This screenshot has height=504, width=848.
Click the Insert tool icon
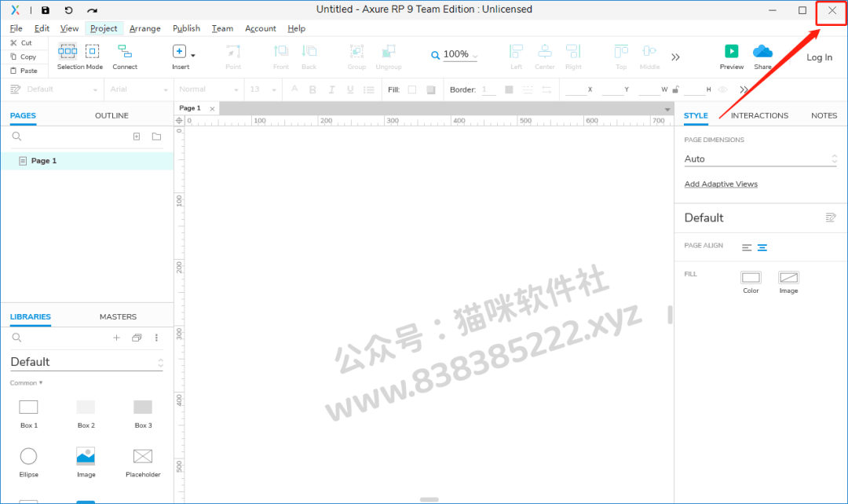coord(179,51)
